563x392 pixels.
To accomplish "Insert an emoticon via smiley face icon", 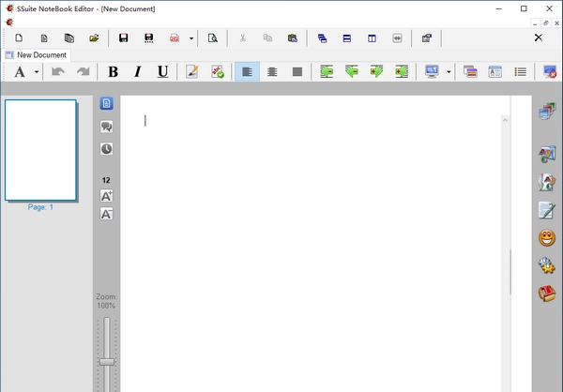I will click(x=547, y=238).
